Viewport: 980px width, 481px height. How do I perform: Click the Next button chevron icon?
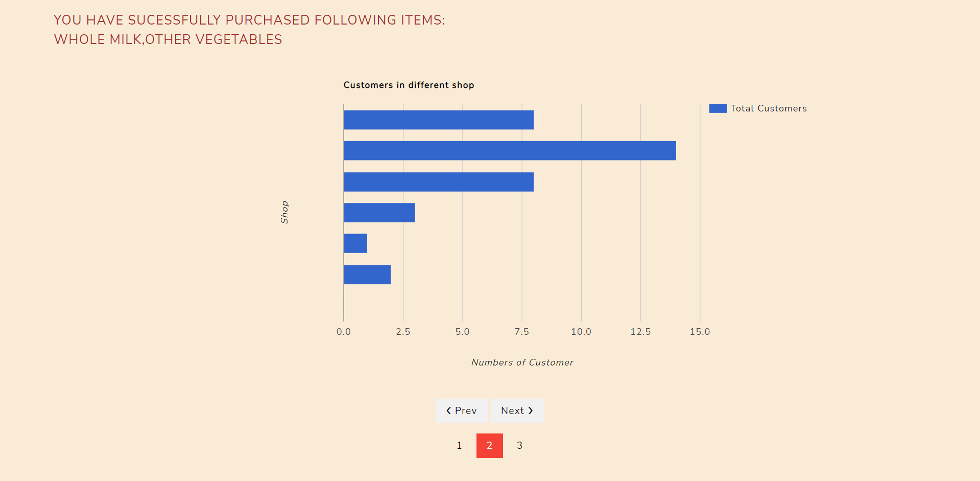pos(531,410)
